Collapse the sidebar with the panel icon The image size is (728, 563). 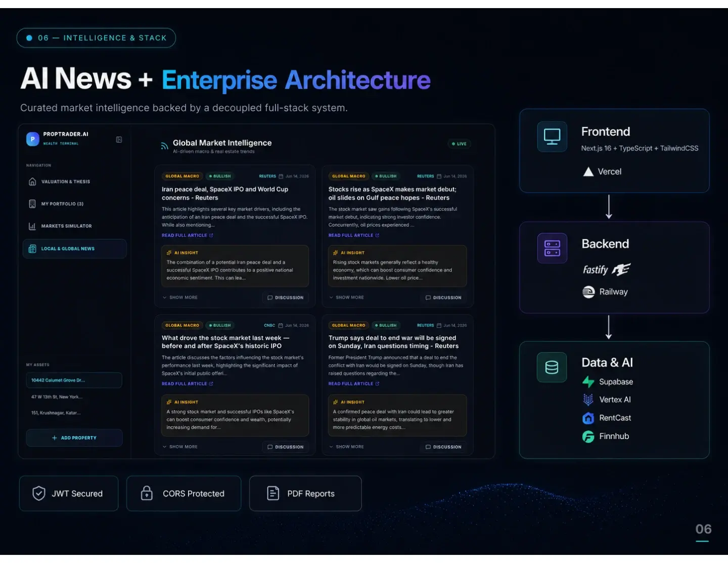[119, 140]
